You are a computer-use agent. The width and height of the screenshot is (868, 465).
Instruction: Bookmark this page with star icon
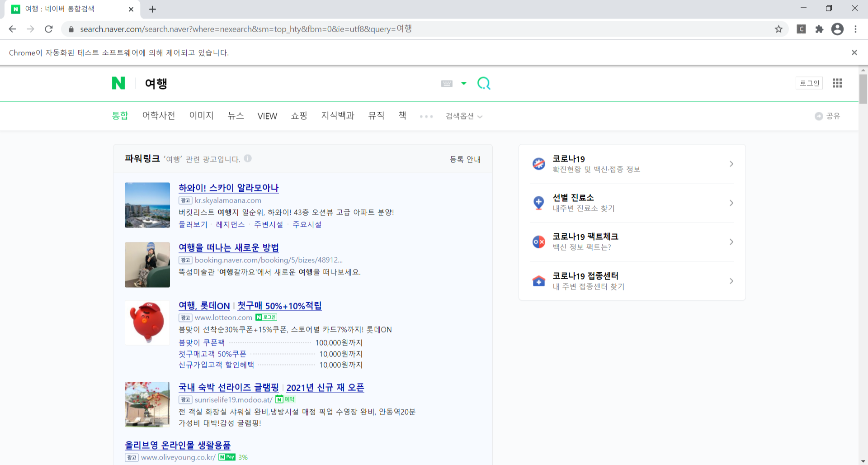click(778, 29)
